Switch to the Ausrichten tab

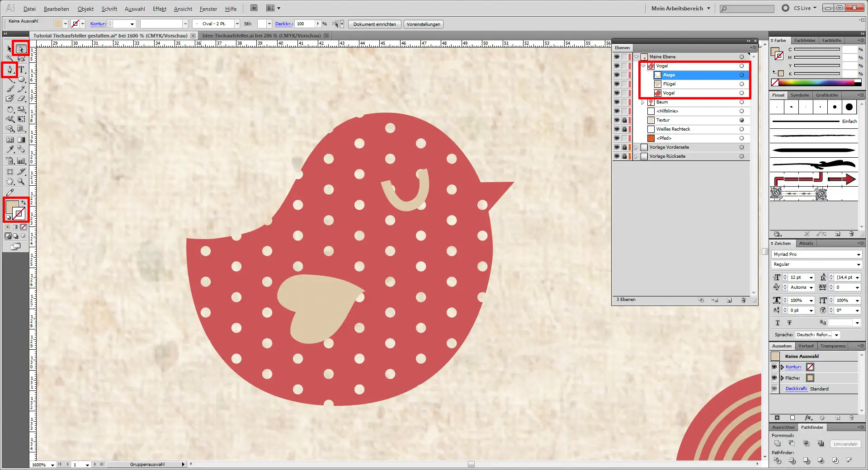(x=783, y=427)
